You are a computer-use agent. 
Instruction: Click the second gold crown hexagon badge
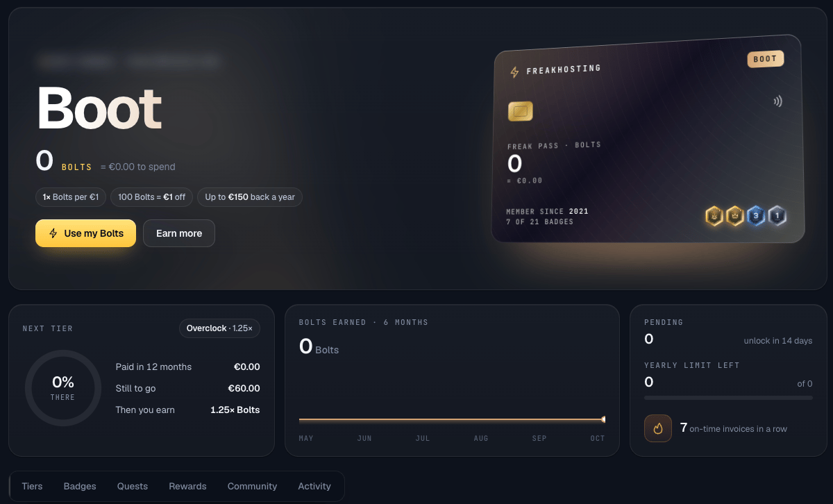735,217
